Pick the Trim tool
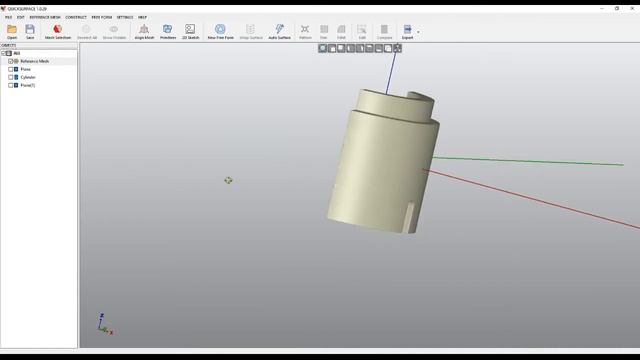640x360 pixels. tap(324, 31)
